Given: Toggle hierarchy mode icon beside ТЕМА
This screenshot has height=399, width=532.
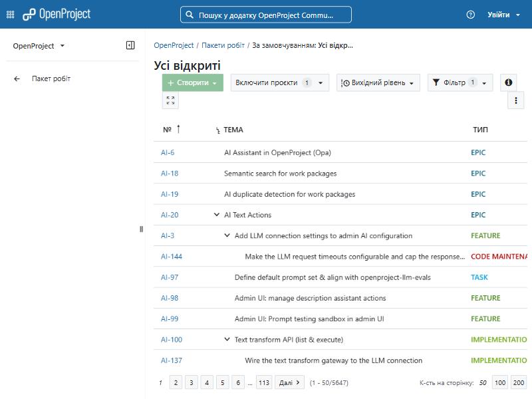Looking at the screenshot, I should tap(218, 130).
